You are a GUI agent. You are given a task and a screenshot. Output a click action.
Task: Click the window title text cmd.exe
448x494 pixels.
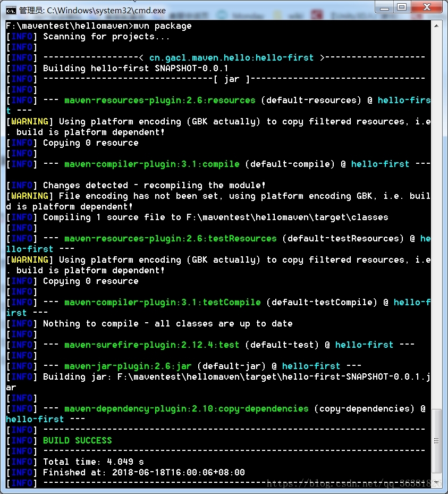click(92, 11)
